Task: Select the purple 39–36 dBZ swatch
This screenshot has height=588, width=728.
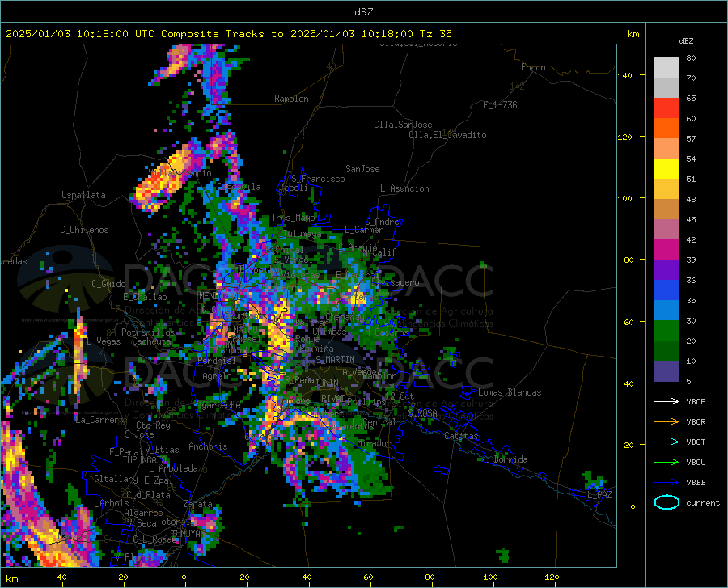Action: point(667,270)
